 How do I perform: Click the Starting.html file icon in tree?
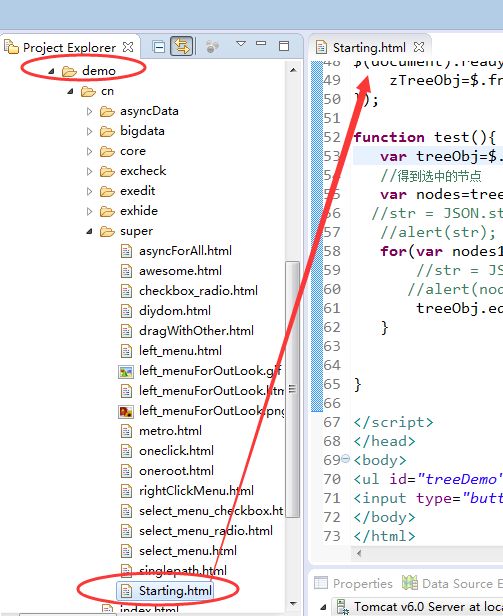[x=126, y=591]
